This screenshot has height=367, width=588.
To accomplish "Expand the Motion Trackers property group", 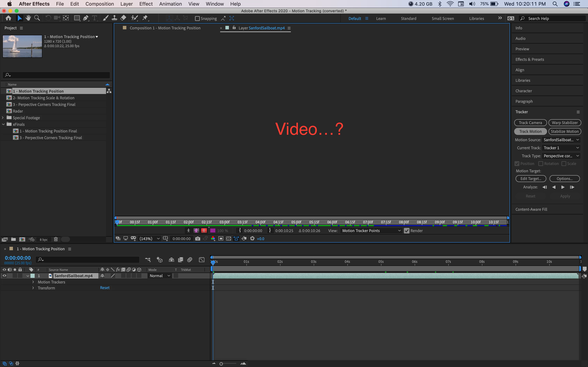I will [x=33, y=282].
